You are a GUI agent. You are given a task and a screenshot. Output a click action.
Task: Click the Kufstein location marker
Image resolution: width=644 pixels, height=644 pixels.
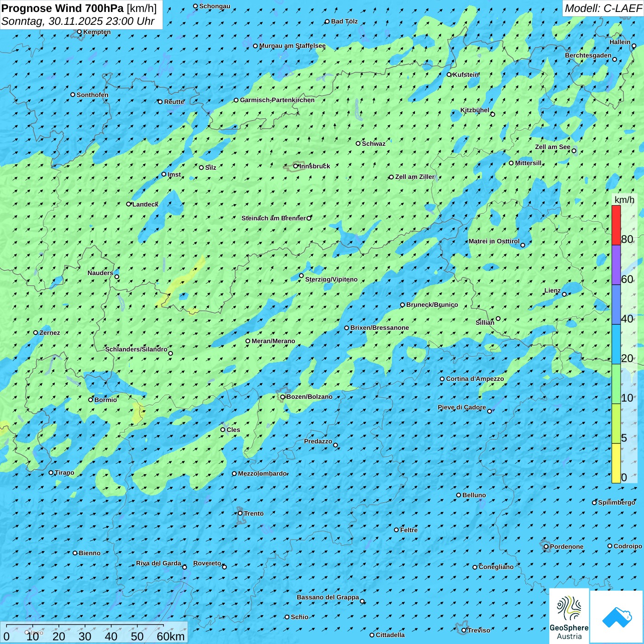click(x=449, y=75)
